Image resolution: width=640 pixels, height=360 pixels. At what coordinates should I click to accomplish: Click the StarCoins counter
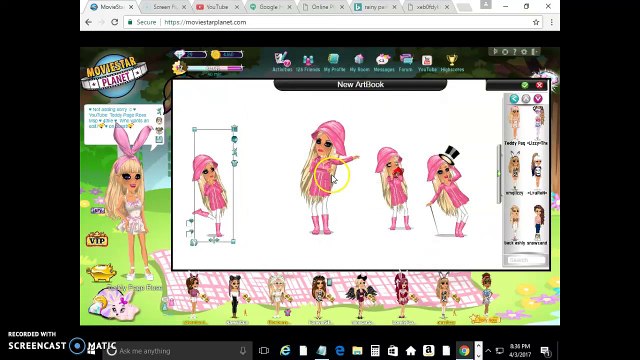pos(227,54)
